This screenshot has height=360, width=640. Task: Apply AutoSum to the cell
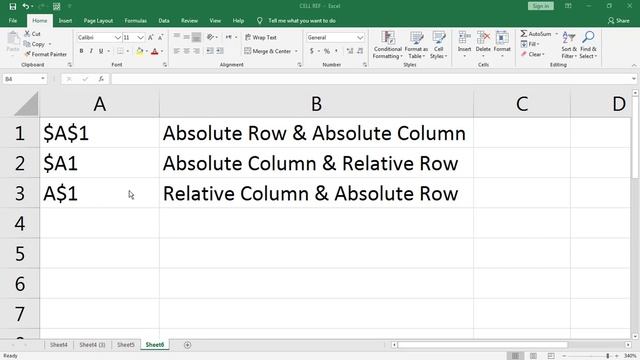tap(536, 34)
